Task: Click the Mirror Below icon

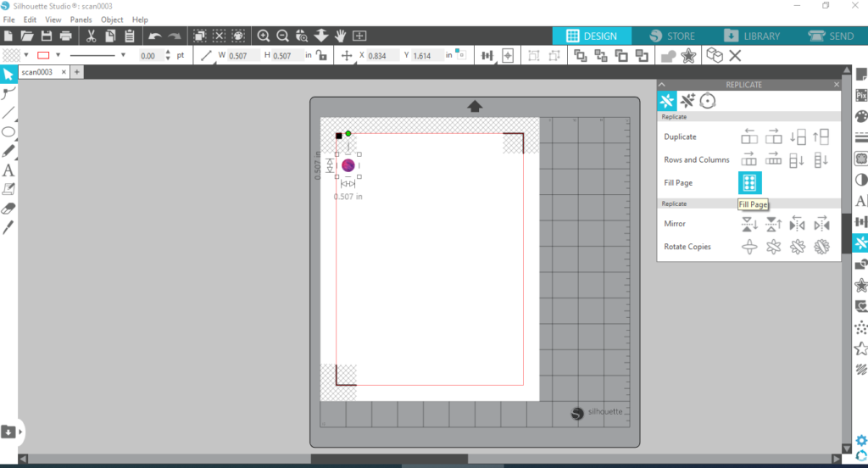Action: click(x=749, y=224)
